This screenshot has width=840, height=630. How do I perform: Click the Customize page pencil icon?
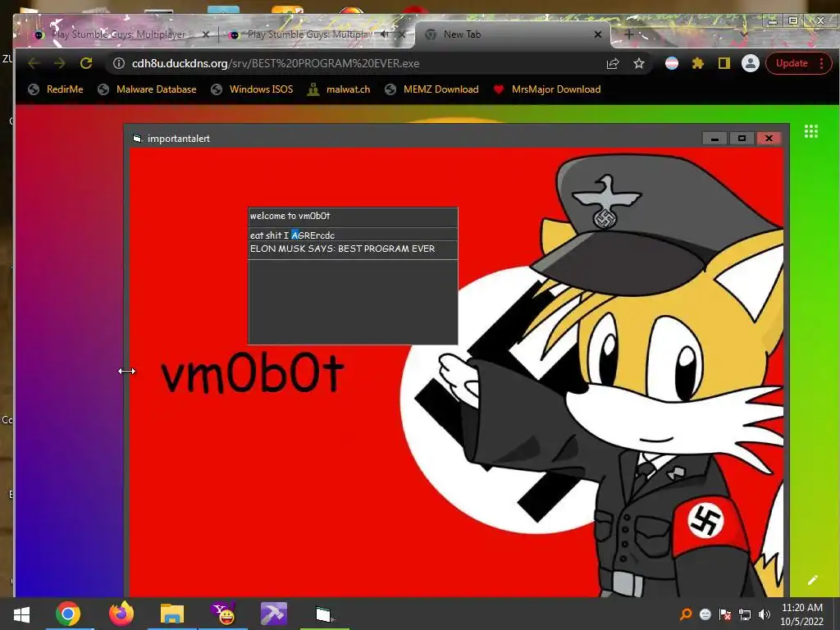pyautogui.click(x=813, y=580)
